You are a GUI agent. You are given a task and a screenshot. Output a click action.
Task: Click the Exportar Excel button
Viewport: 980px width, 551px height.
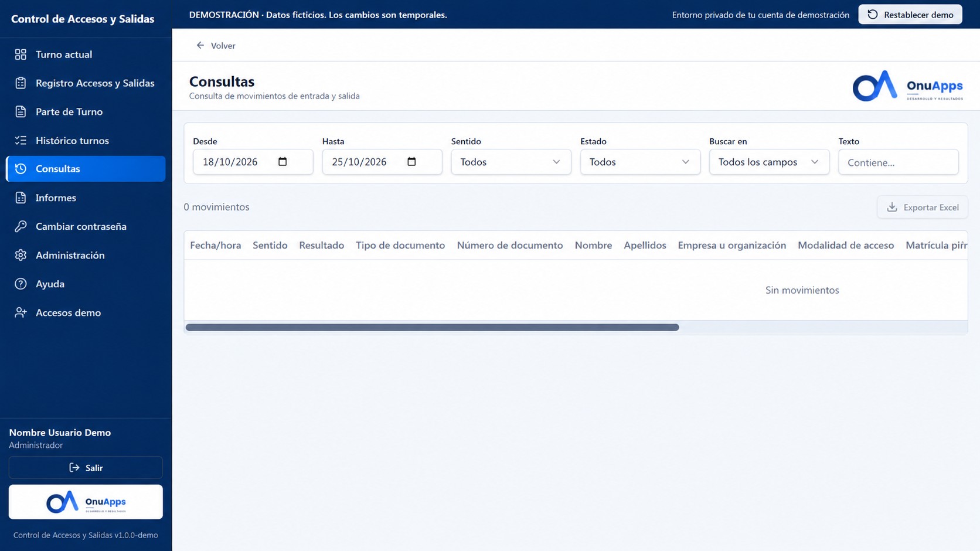(923, 207)
